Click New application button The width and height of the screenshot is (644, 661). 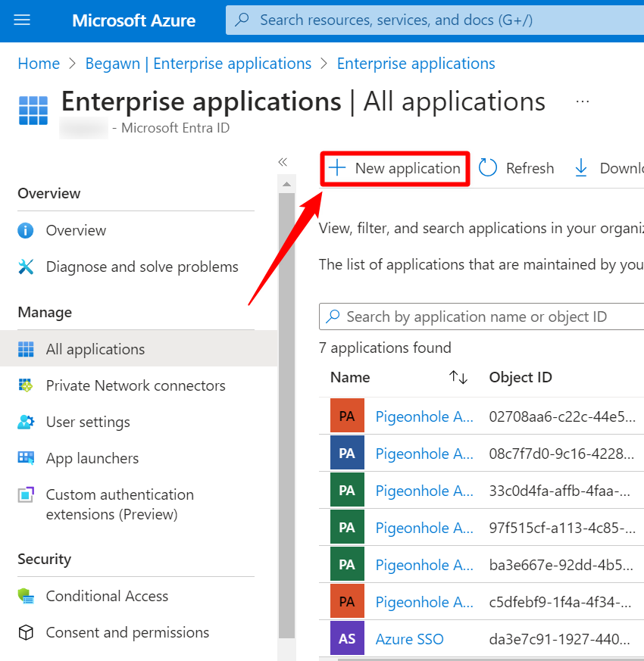395,169
